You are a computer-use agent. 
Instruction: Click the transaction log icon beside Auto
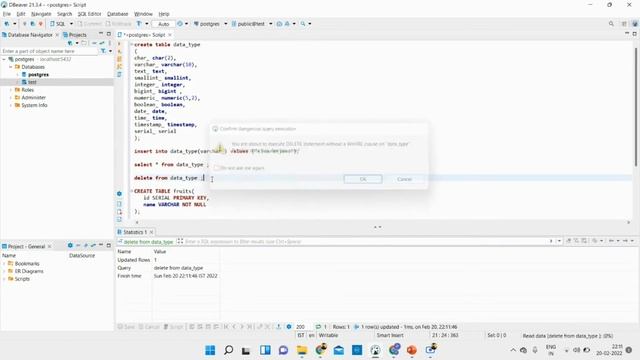[x=180, y=24]
